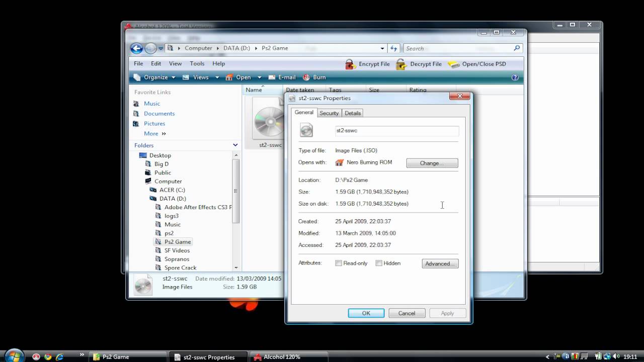Select DATA (D:) in folder tree

pos(173,199)
